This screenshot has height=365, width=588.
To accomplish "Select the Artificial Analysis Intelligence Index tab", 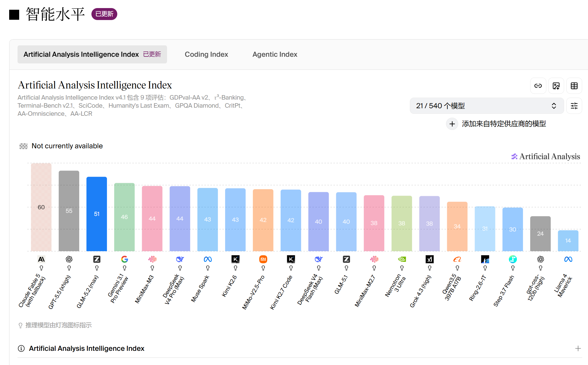I will (x=92, y=54).
